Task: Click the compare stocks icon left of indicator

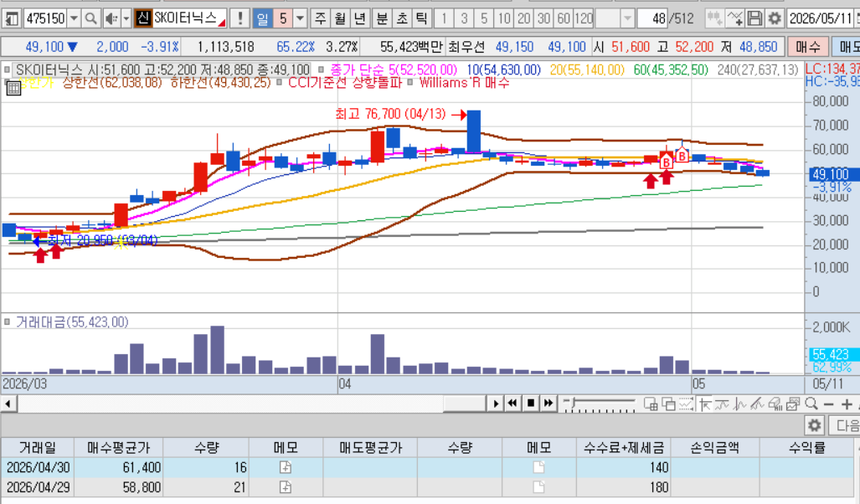Action: [x=714, y=18]
